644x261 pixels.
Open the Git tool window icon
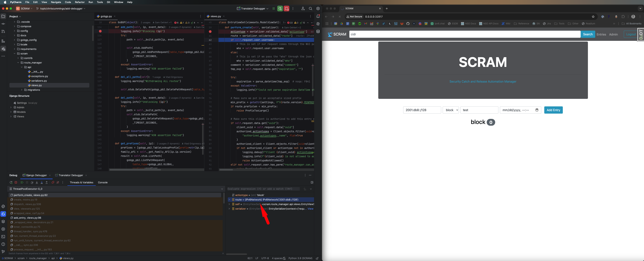pyautogui.click(x=3, y=252)
